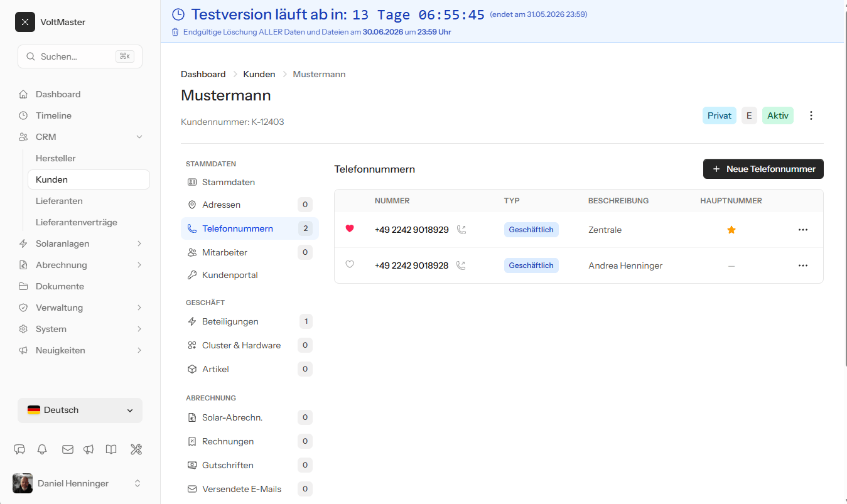Viewport: 847px width, 504px height.
Task: Open notifications bell icon
Action: point(42,449)
